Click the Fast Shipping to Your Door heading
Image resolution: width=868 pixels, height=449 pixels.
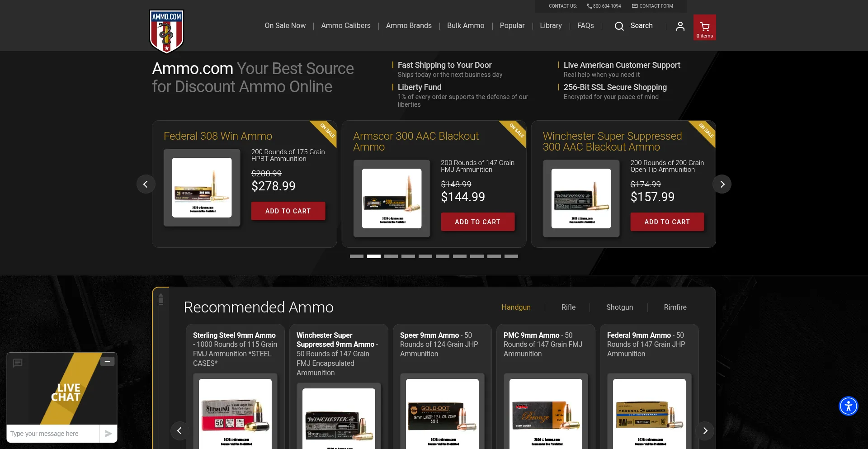click(444, 65)
